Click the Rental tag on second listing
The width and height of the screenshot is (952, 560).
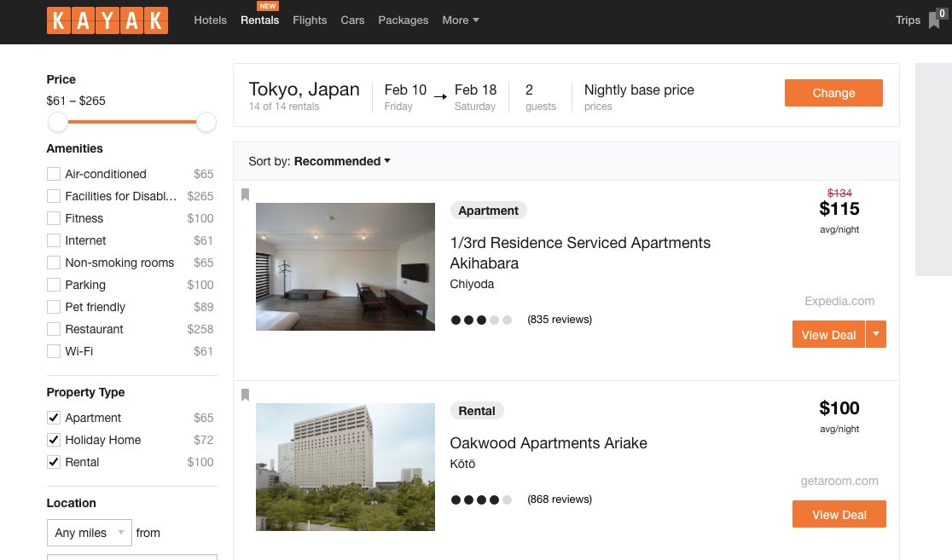coord(477,411)
